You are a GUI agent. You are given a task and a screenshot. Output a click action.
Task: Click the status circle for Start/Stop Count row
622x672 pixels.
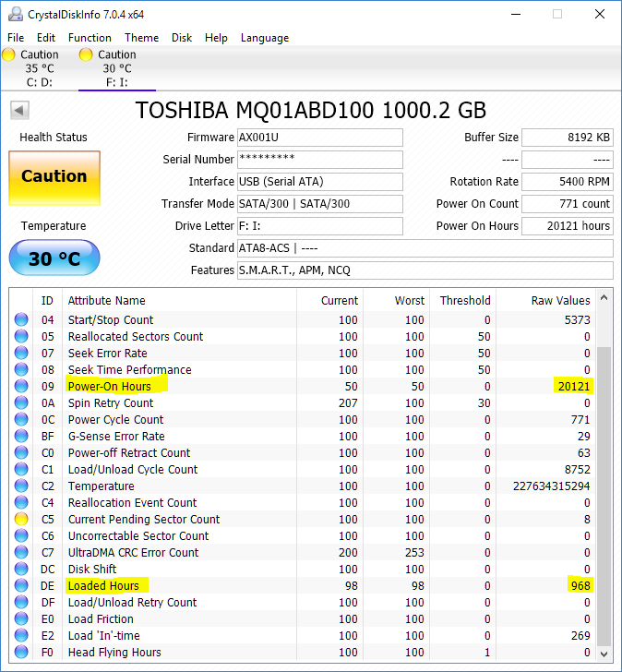coord(21,319)
